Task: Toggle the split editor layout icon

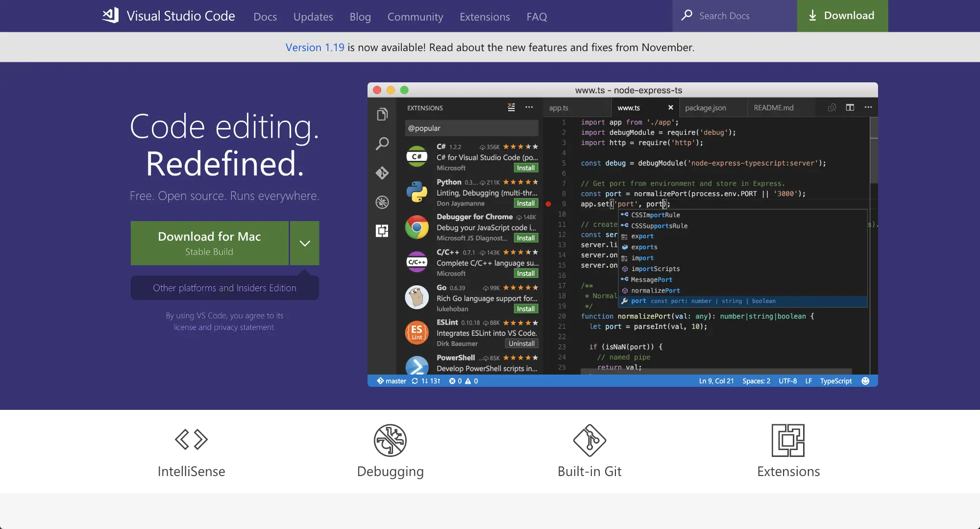Action: pyautogui.click(x=850, y=107)
